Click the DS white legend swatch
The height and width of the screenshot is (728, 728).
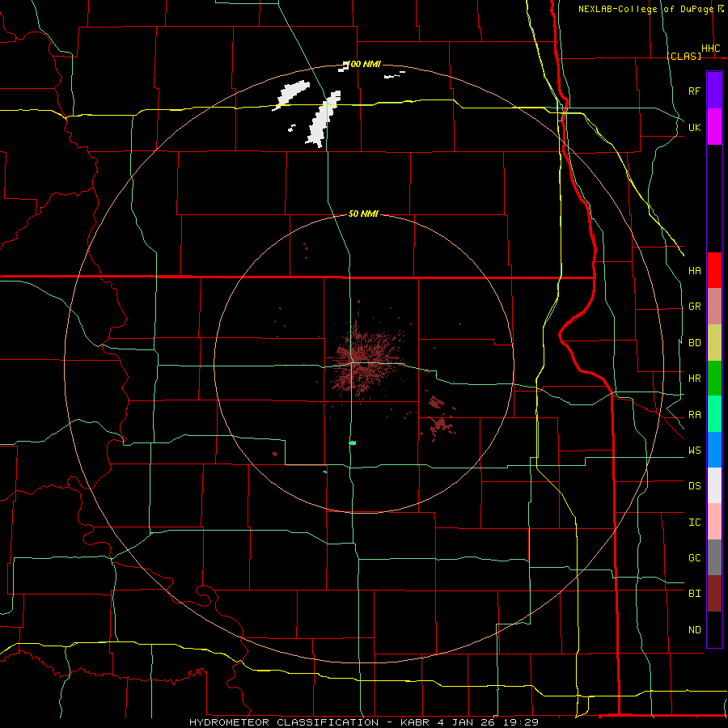[714, 485]
